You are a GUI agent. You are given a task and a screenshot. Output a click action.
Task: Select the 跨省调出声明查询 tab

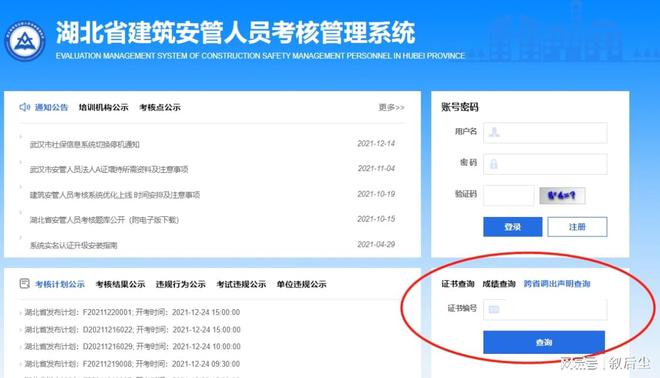click(557, 284)
